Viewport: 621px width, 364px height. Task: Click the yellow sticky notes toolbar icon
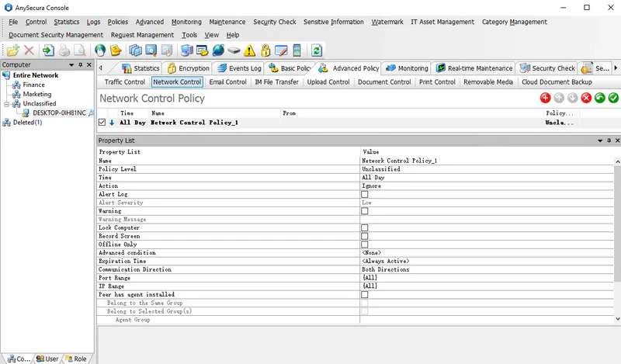pos(116,50)
